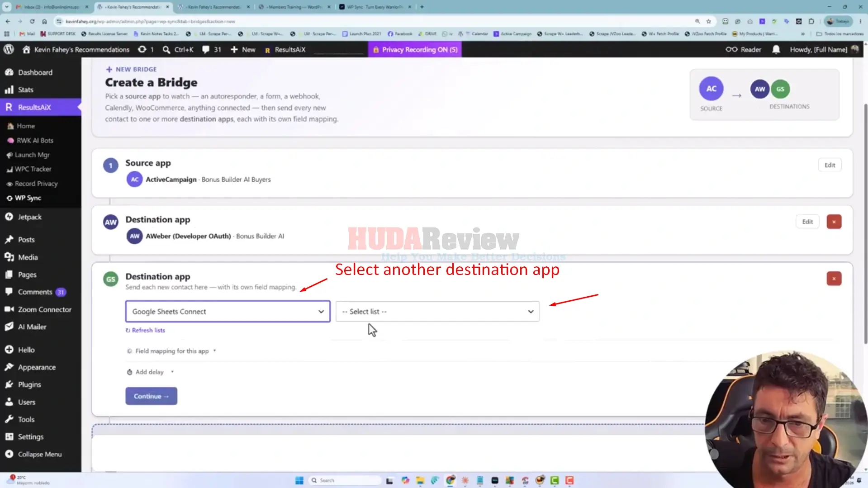Open the Ctrl+K search in admin bar

coord(178,49)
